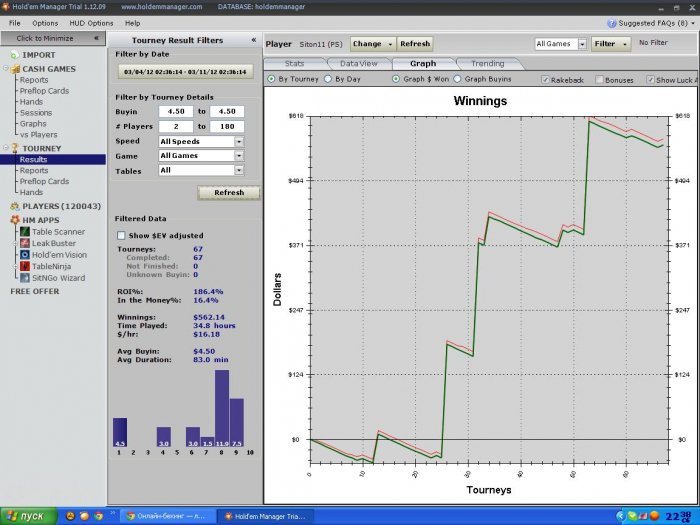
Task: Open the Players section icon
Action: coord(15,206)
